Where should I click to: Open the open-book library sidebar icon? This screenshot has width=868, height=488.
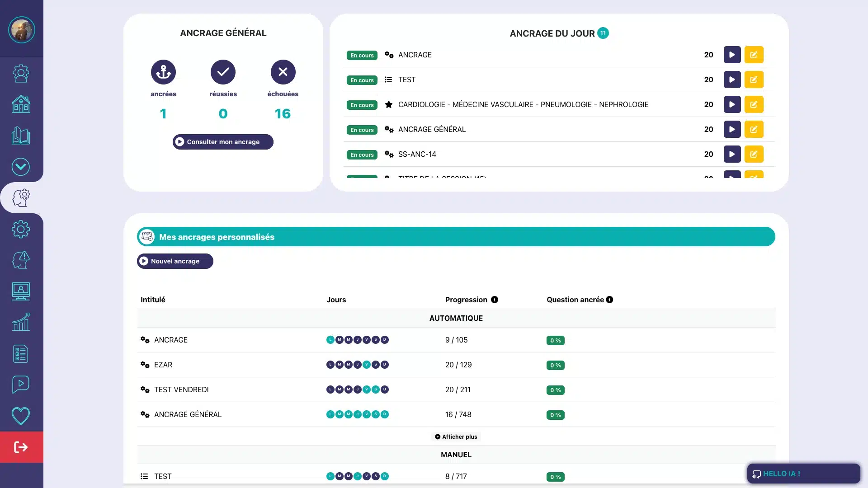[21, 136]
